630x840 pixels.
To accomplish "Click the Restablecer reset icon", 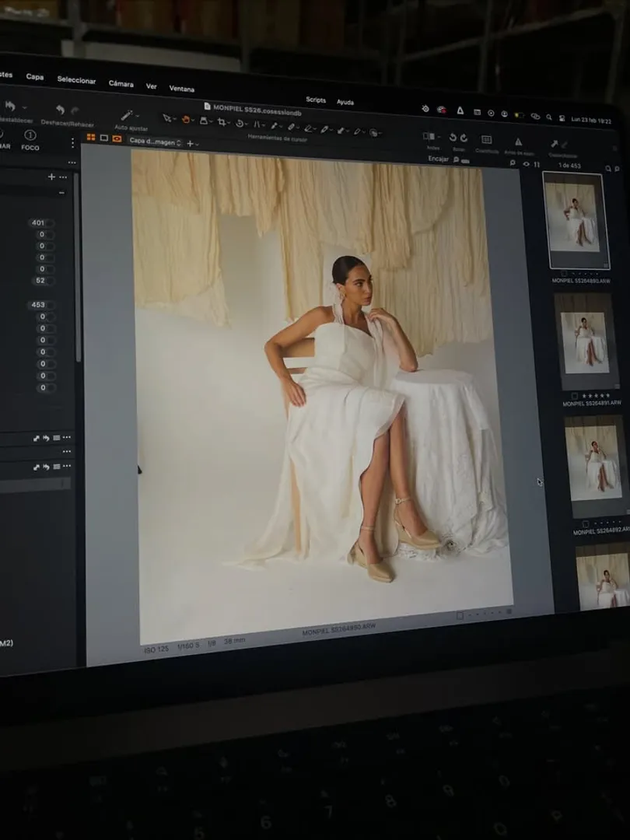I will (9, 106).
